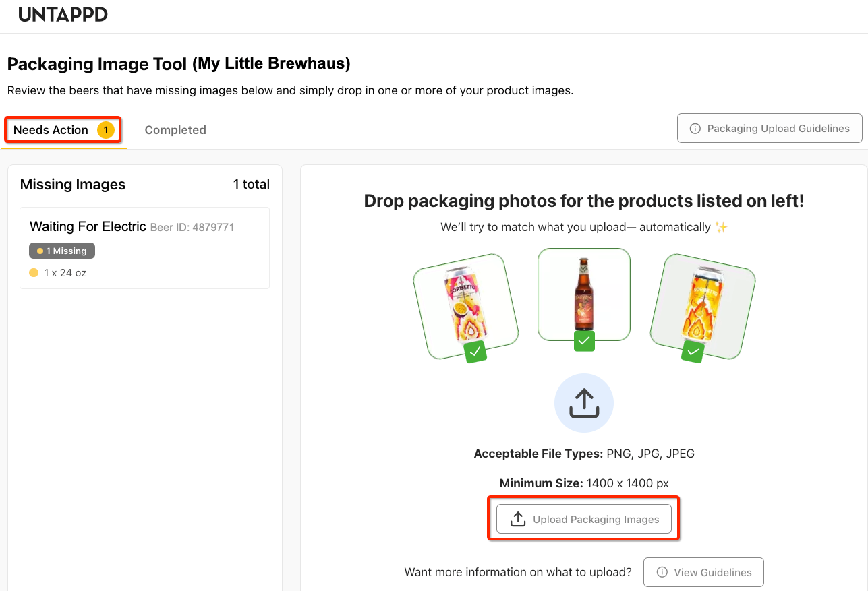Click the yellow dot beside 1 x 24 oz
Screen dimensions: 868x591
34,273
